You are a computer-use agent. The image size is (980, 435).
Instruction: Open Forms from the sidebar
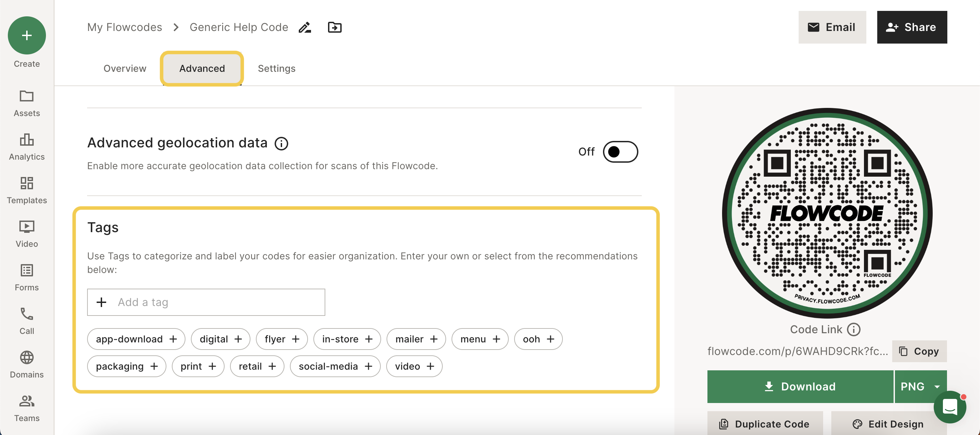click(x=27, y=277)
